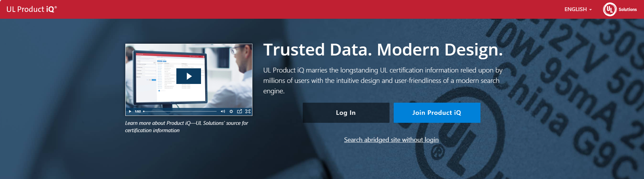
Task: Open the ENGLISH language dropdown
Action: click(578, 9)
